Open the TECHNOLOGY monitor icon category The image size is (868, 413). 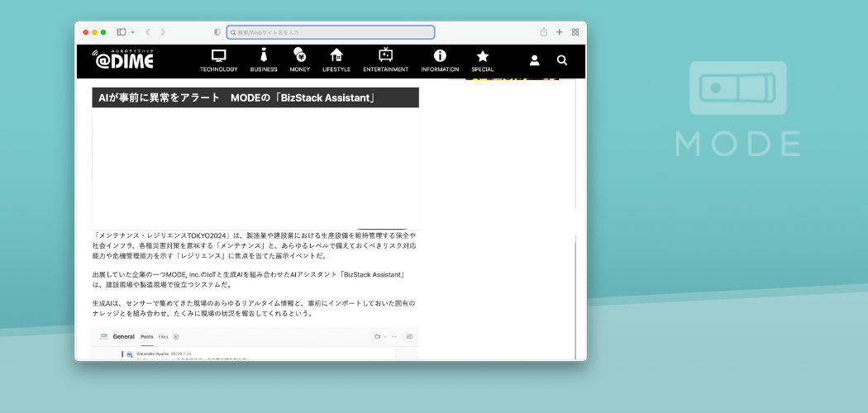(218, 60)
